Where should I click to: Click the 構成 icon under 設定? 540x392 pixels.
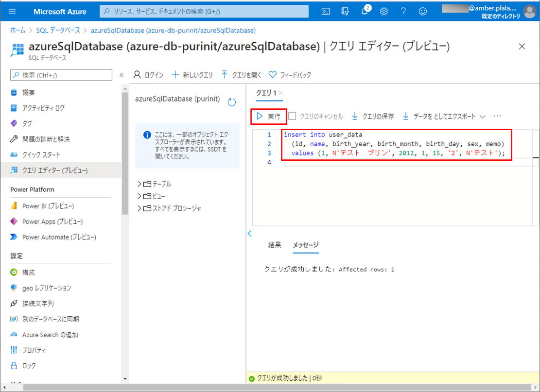14,272
